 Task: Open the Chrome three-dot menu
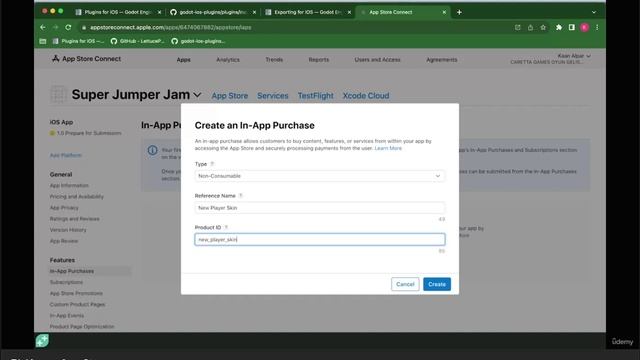[x=597, y=27]
